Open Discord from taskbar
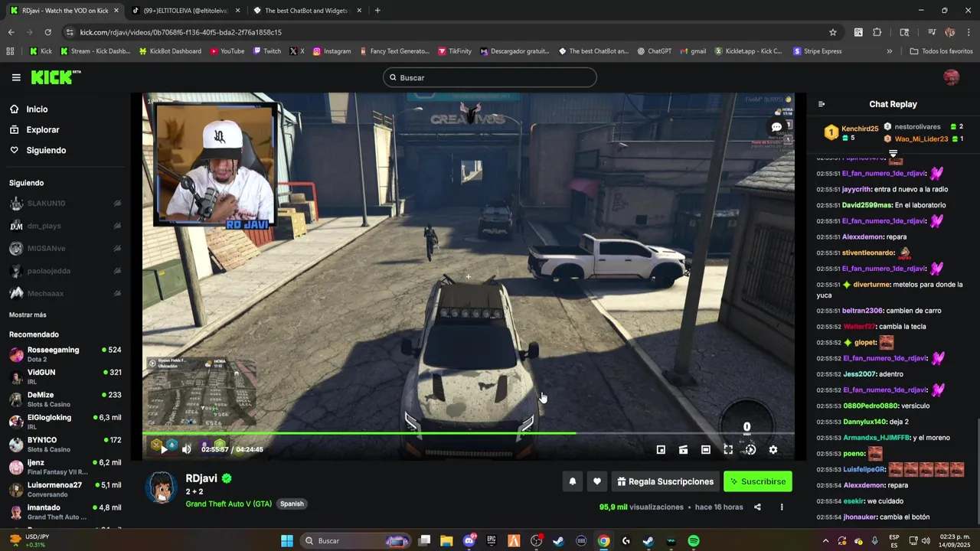Screen dimensions: 980x551 click(x=469, y=541)
